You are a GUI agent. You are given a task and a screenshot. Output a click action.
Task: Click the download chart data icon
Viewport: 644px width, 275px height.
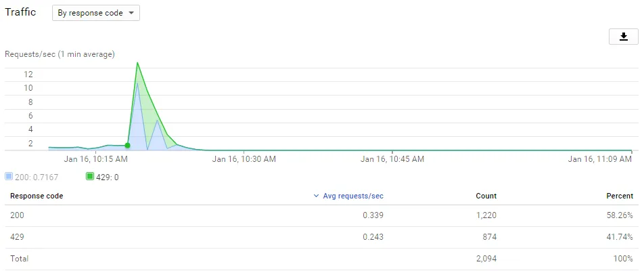pos(624,37)
